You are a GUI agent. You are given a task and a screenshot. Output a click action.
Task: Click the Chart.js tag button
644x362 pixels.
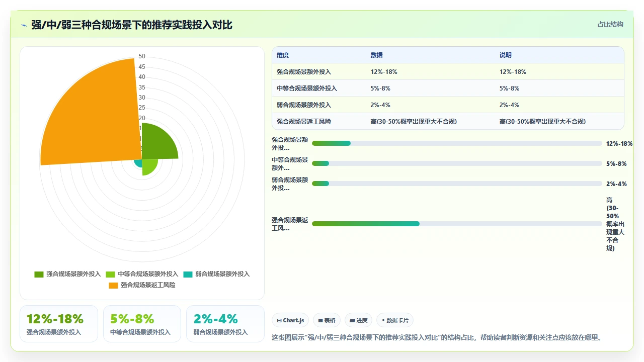290,320
